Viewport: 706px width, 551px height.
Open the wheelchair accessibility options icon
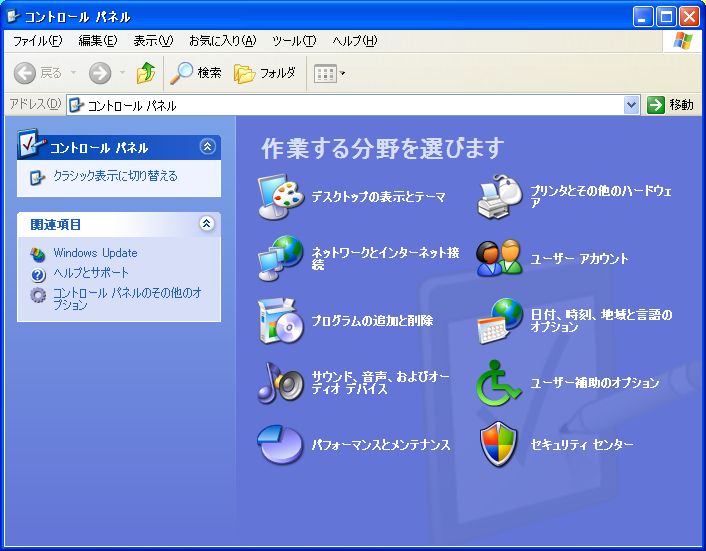click(499, 383)
